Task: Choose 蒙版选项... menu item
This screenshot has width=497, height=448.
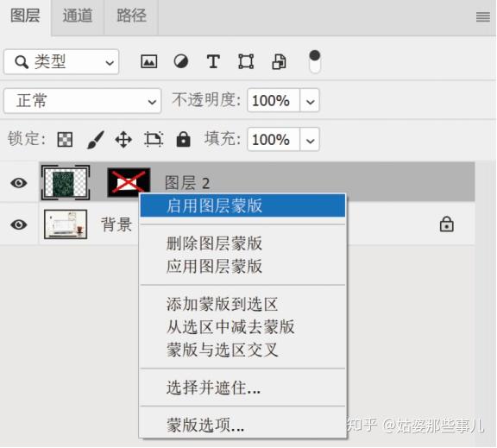Action: [242, 426]
